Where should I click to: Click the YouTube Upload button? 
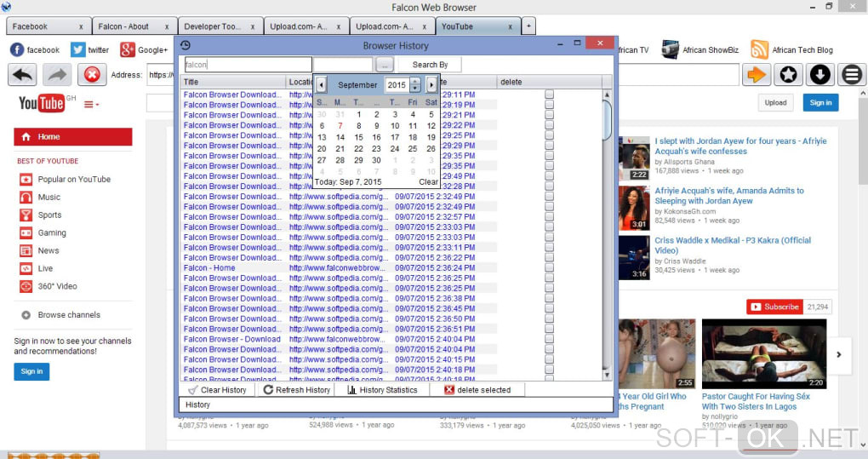point(775,102)
